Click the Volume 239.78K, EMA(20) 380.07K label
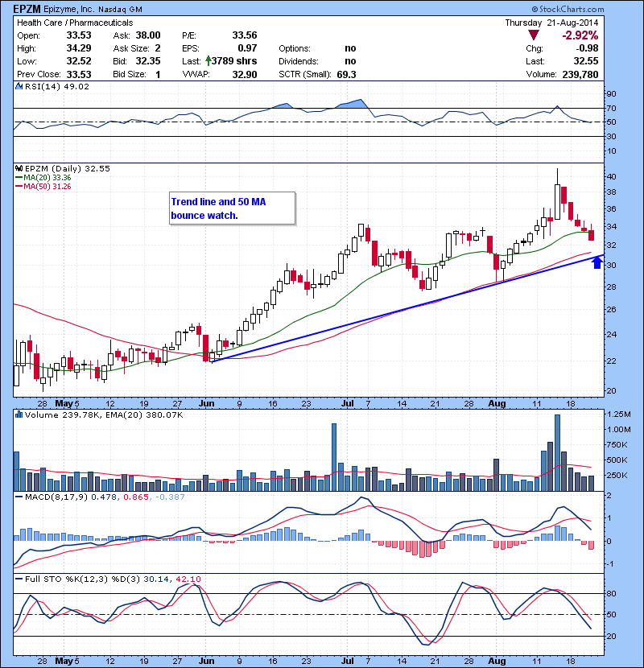 click(x=104, y=414)
